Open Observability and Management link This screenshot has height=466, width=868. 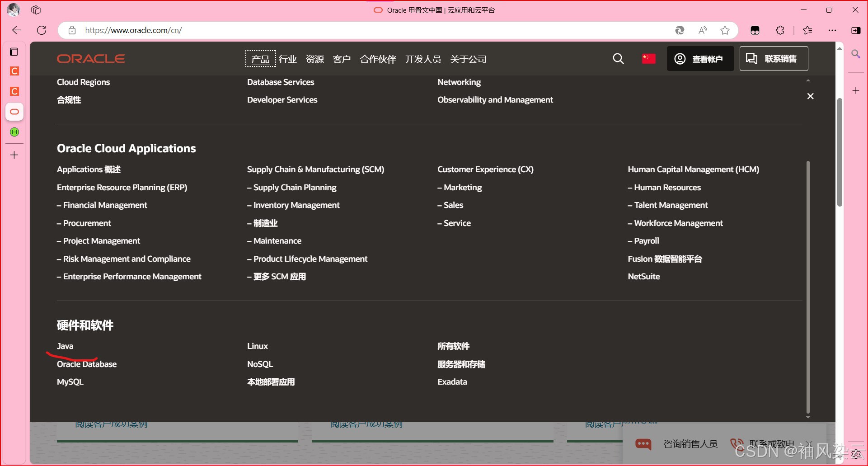(495, 100)
